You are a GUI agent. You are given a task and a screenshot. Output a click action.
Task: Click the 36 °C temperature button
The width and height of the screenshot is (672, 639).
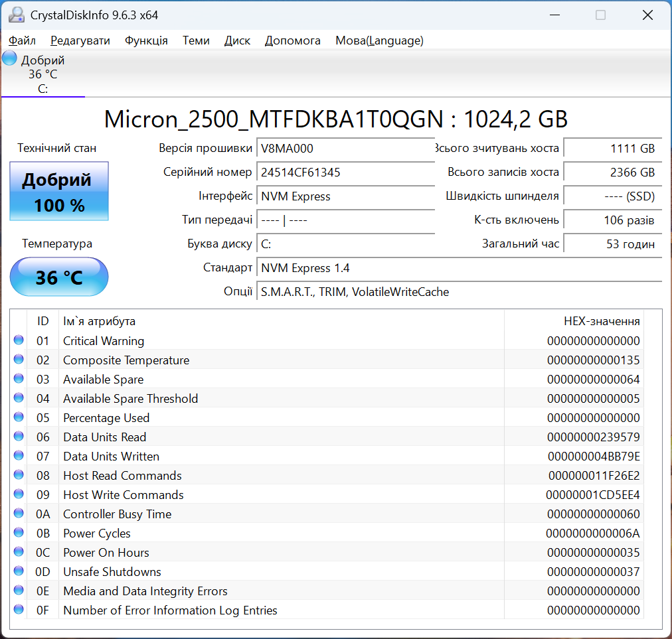59,277
